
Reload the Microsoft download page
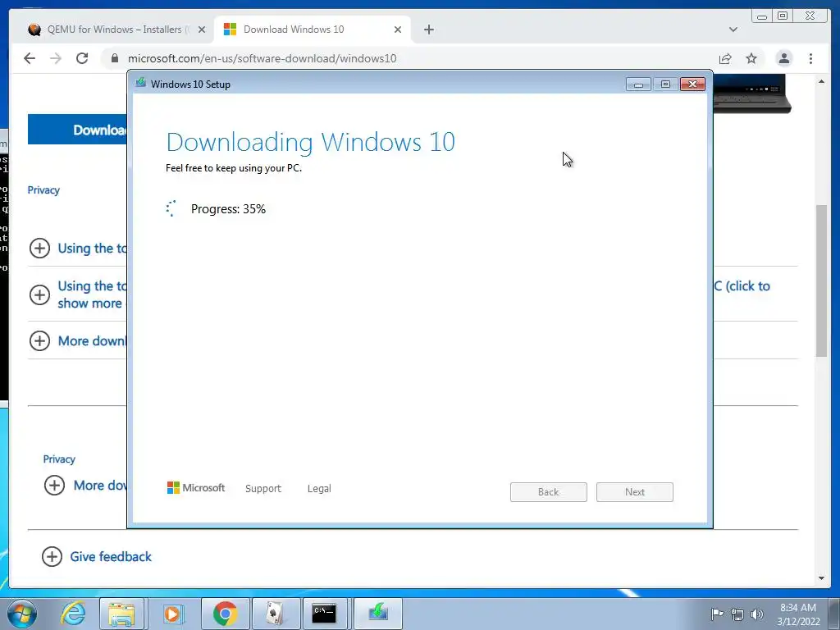pyautogui.click(x=82, y=58)
